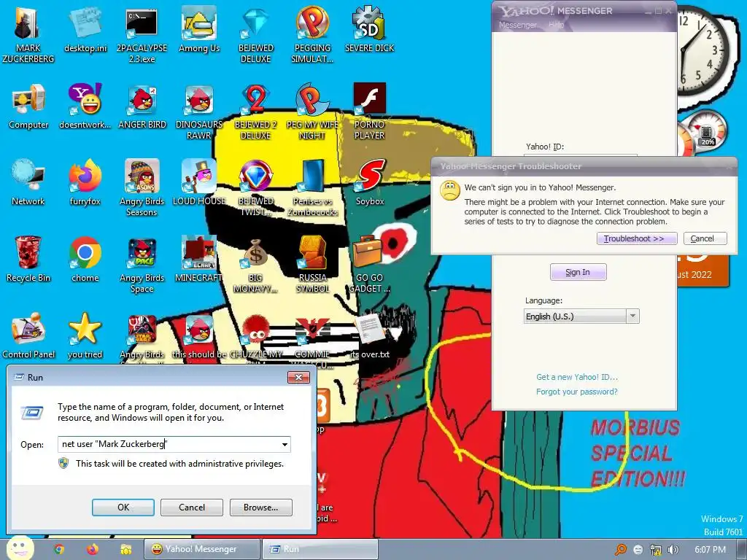The image size is (747, 560).
Task: Click the CPU meter gadget
Action: pos(705,133)
